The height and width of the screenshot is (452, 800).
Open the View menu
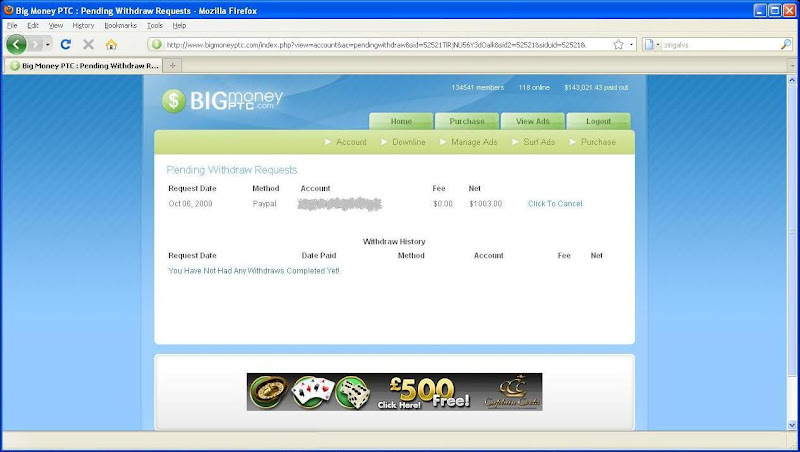click(56, 25)
